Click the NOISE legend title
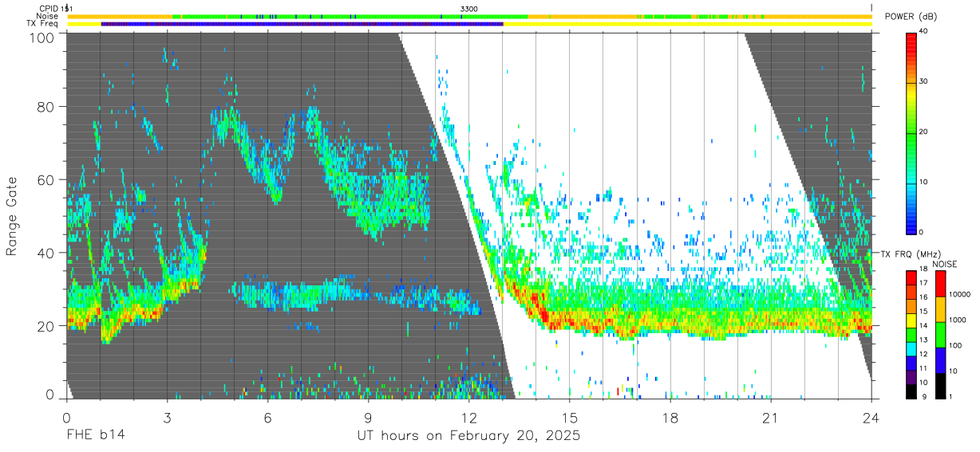The height and width of the screenshot is (452, 980). pos(945,264)
